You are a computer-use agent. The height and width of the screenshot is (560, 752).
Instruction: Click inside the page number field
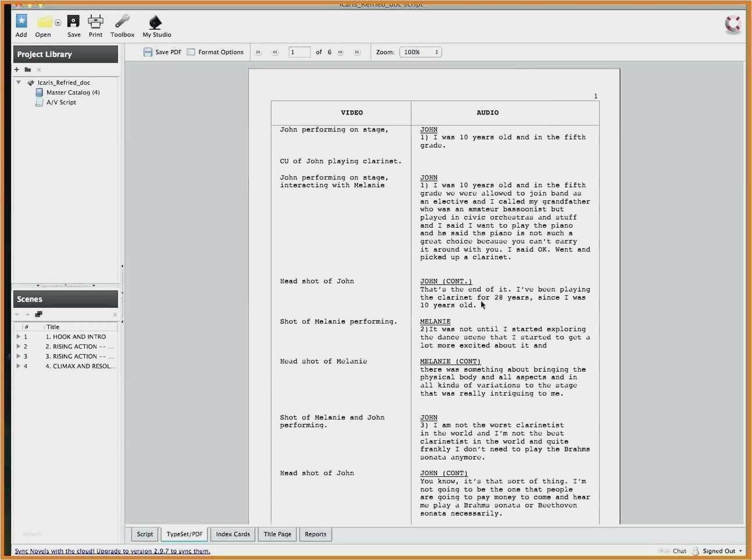point(299,52)
